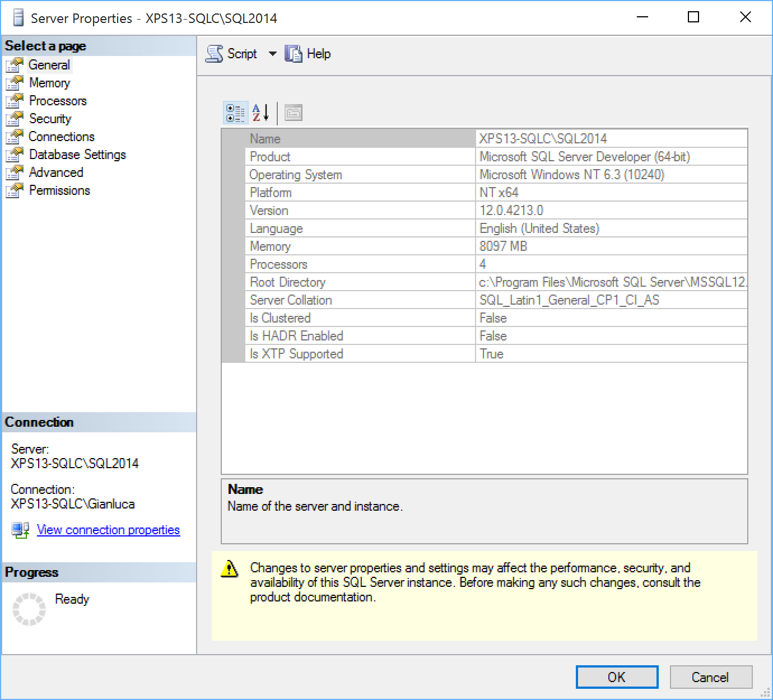Click the Processors page icon
The image size is (773, 700).
(15, 101)
